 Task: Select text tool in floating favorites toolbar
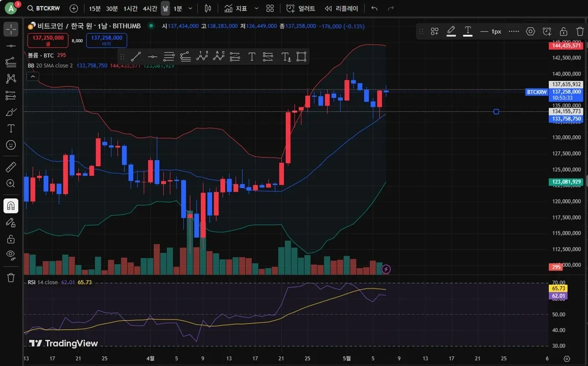pyautogui.click(x=252, y=56)
